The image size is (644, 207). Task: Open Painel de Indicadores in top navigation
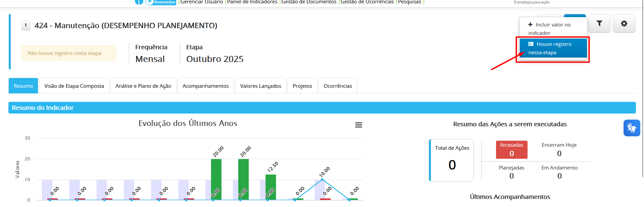252,2
